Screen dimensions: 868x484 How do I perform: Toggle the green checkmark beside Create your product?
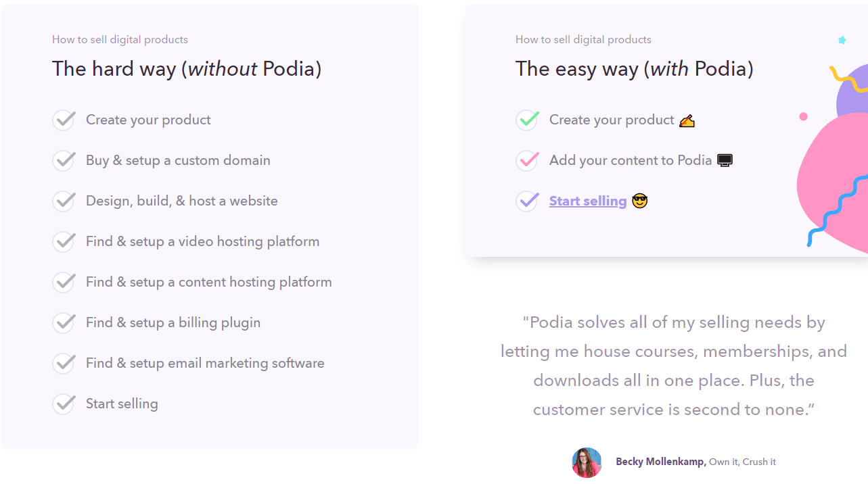(527, 120)
